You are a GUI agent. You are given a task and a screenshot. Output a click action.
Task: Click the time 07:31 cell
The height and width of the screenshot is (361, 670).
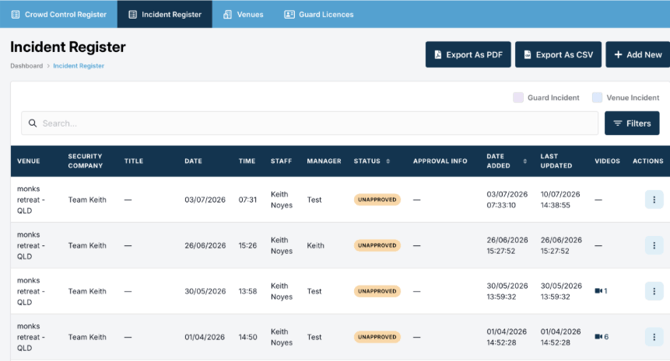[248, 200]
